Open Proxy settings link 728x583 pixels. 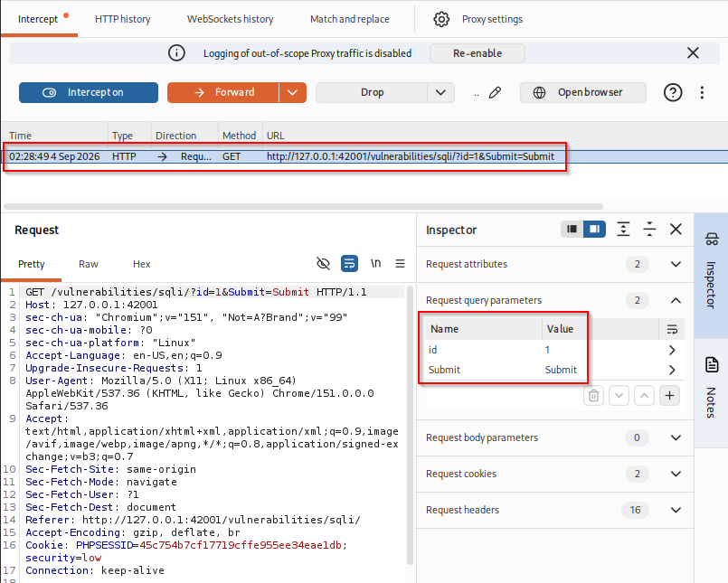pos(492,19)
